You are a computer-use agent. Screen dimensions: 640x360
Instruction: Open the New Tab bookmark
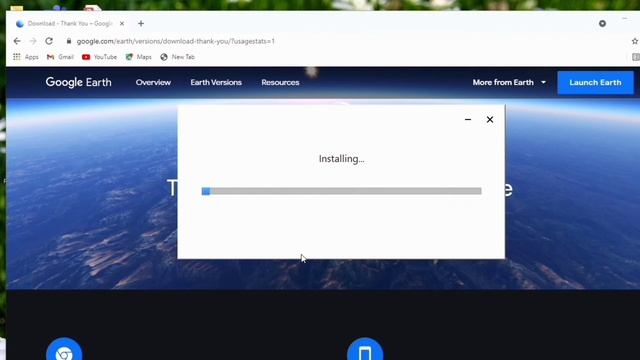(178, 57)
